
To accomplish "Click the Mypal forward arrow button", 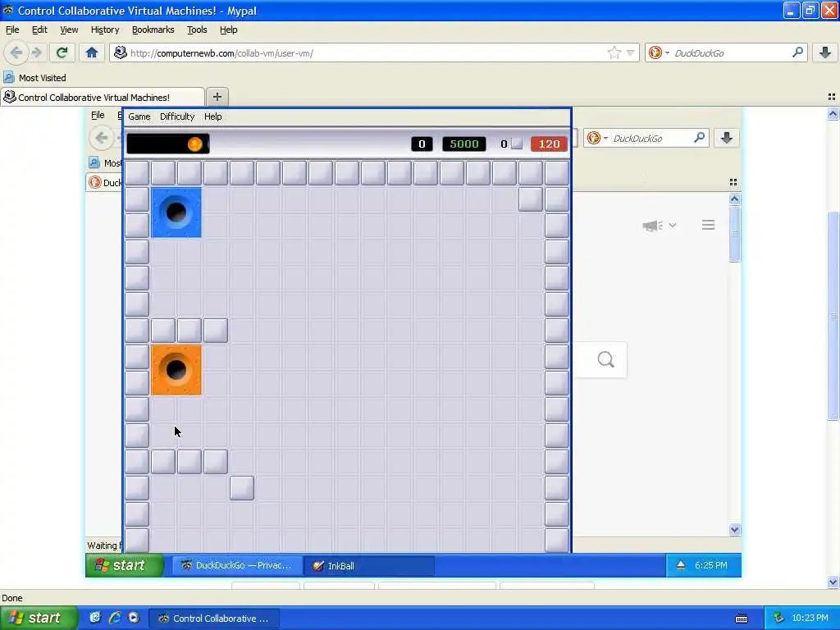I will (x=36, y=52).
